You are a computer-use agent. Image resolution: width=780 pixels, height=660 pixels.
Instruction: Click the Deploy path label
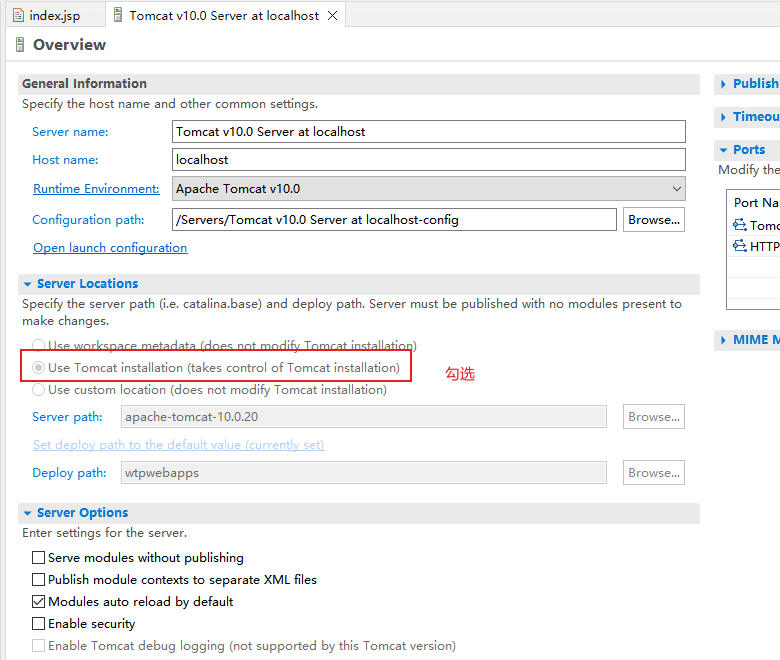pos(69,473)
